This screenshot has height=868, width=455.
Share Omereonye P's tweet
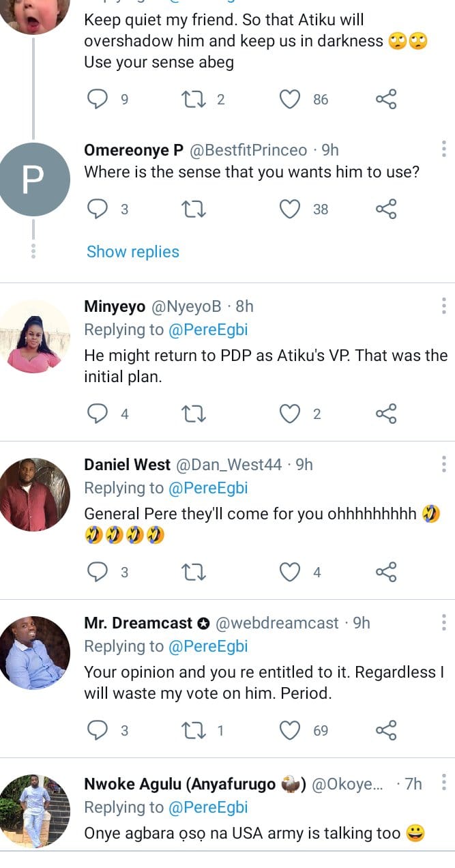(x=386, y=209)
